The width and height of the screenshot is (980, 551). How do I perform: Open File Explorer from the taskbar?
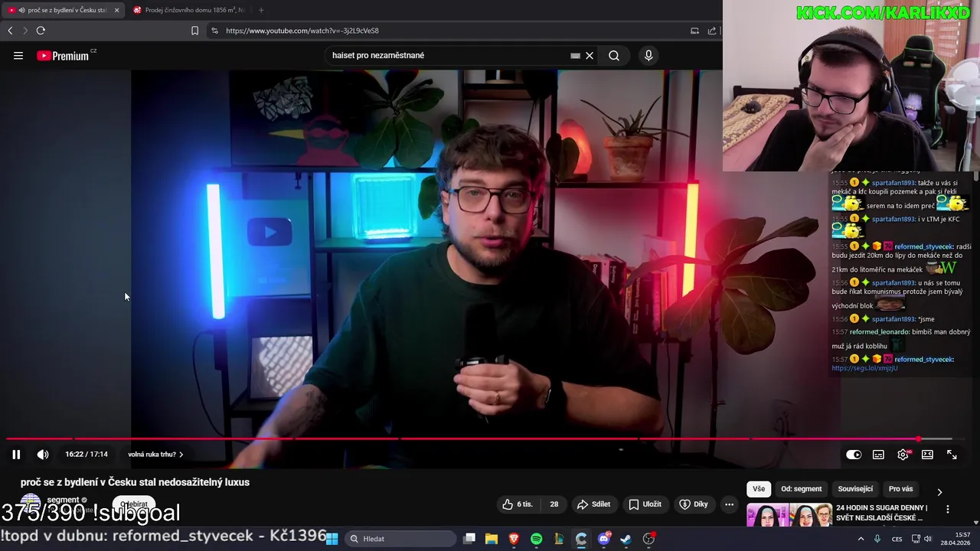[492, 539]
